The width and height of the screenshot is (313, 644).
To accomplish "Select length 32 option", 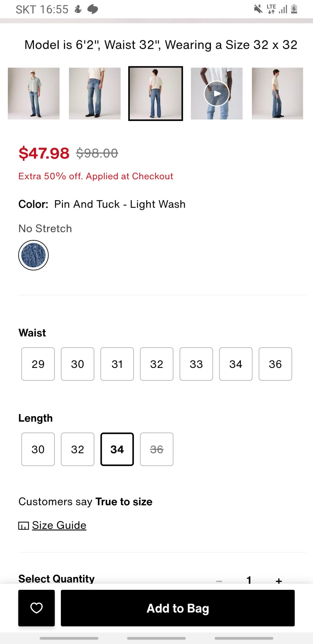I will click(x=77, y=449).
